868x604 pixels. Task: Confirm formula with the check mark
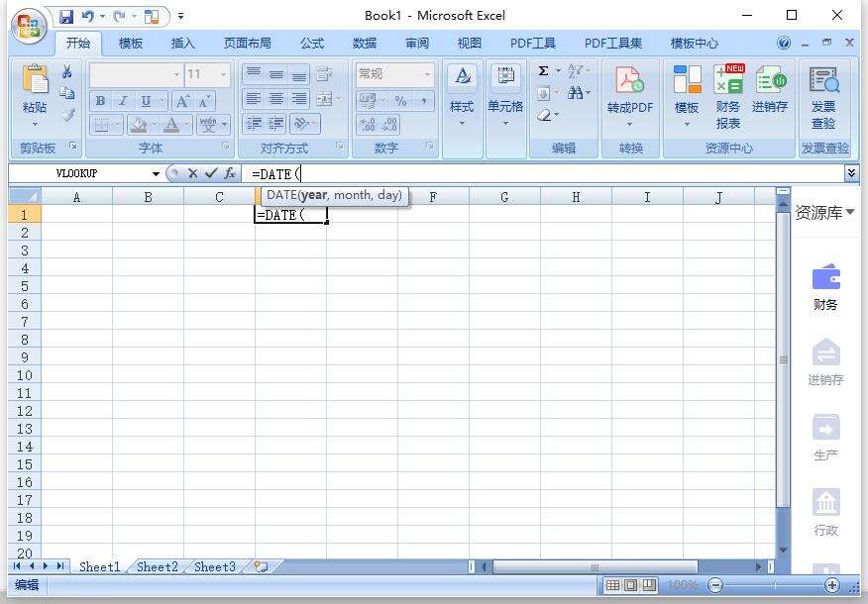point(210,173)
